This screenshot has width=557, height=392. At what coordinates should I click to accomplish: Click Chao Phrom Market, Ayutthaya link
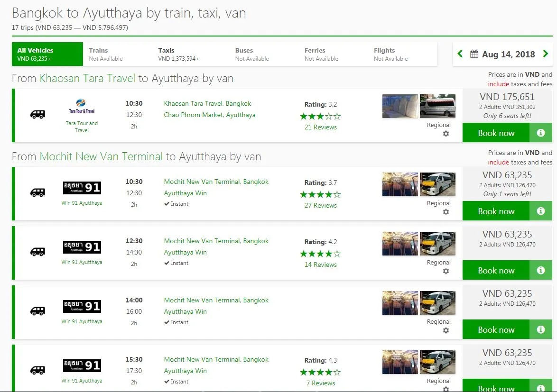[210, 115]
